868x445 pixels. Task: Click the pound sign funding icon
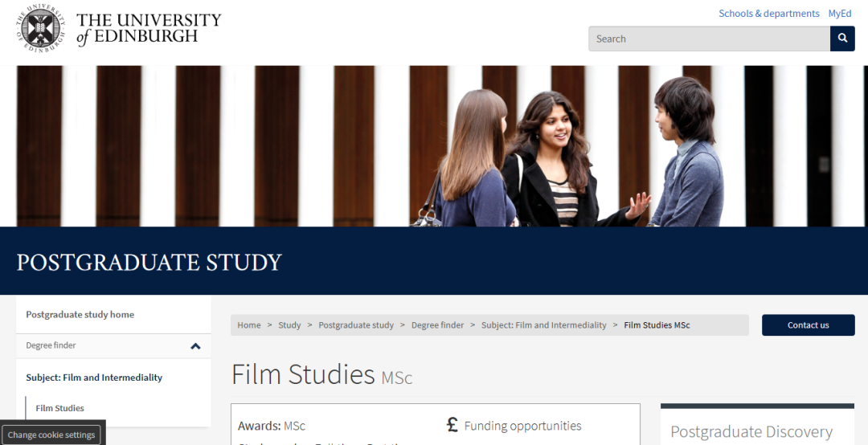[452, 425]
